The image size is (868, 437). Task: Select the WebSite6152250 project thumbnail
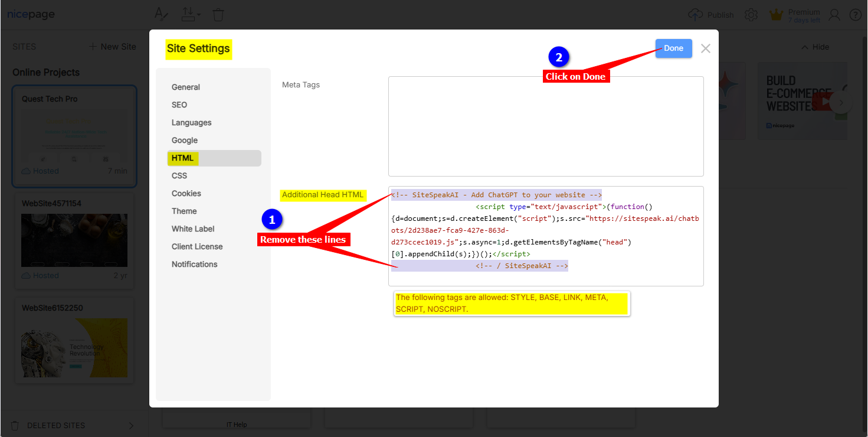[74, 348]
